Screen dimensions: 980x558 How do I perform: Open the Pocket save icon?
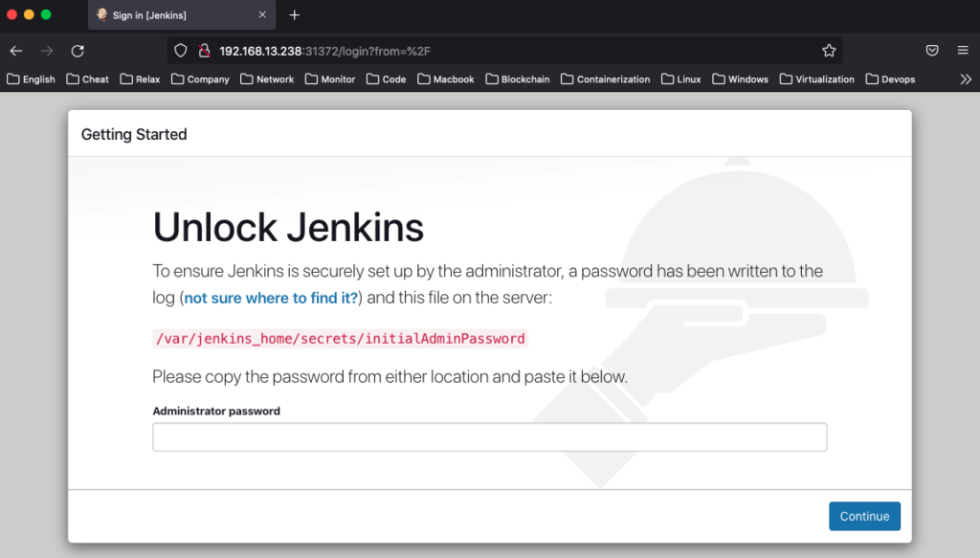[x=932, y=51]
